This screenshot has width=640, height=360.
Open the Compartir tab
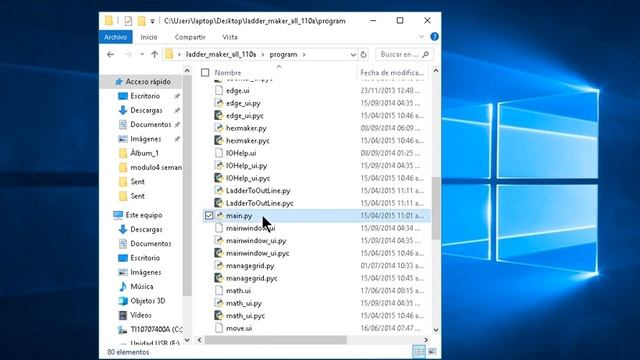click(190, 37)
